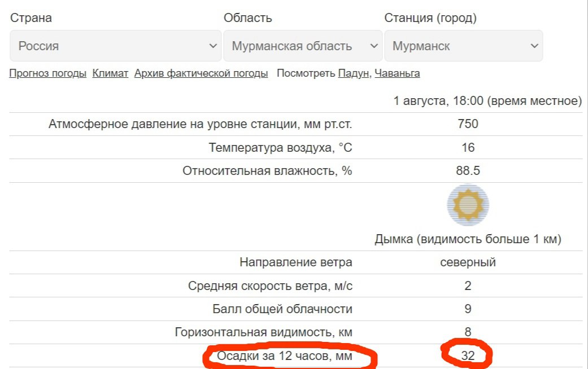Click the circled precipitation value 32
This screenshot has height=369, width=588.
(x=468, y=356)
